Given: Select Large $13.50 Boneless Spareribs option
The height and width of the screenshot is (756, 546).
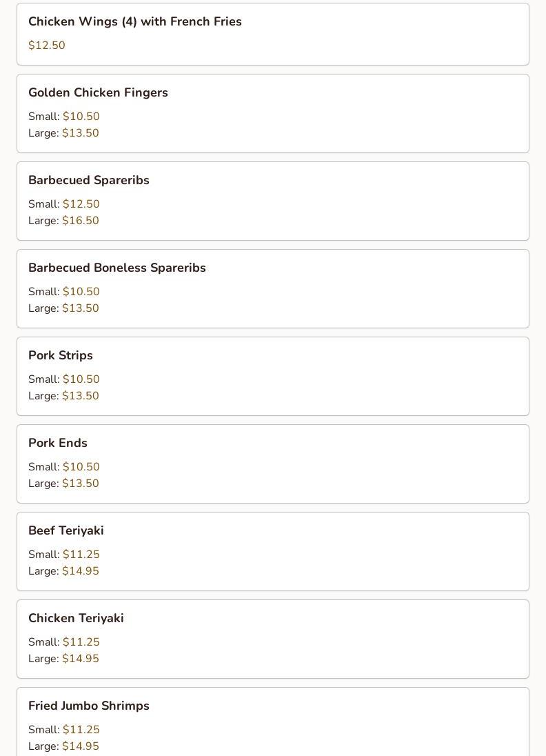Looking at the screenshot, I should (63, 308).
